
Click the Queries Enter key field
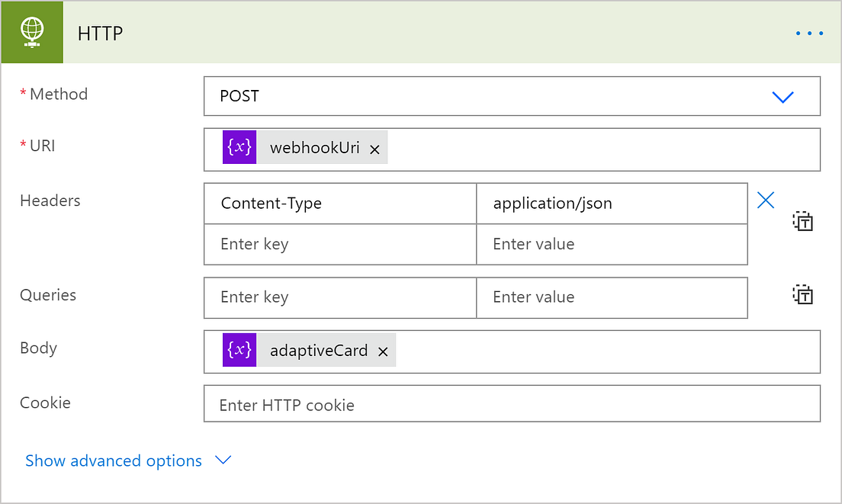click(x=339, y=297)
